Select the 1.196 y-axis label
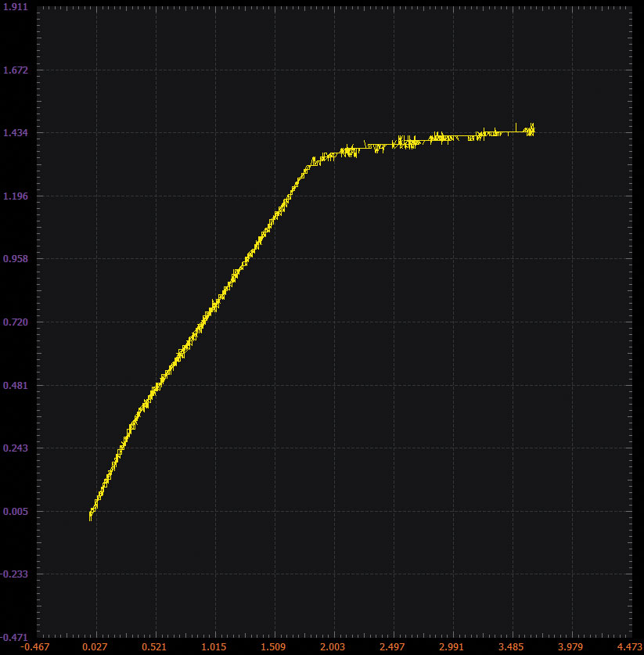Screen dimensions: 644x655 tap(15, 196)
